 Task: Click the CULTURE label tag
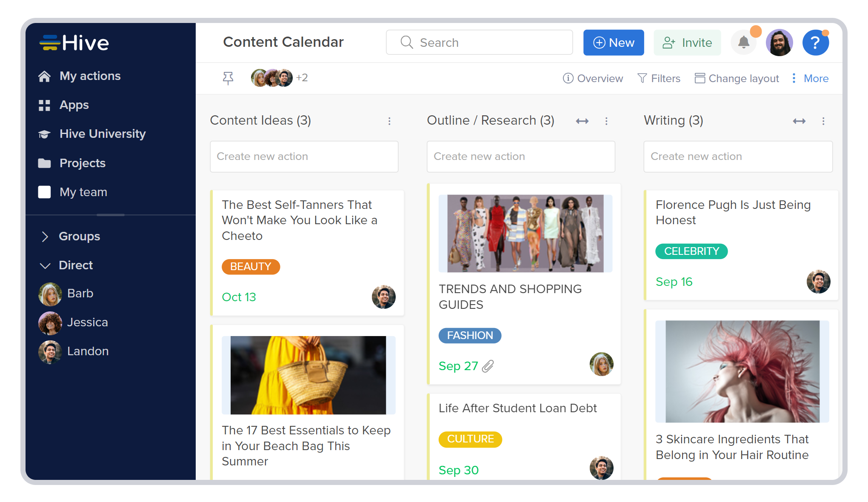pos(470,439)
